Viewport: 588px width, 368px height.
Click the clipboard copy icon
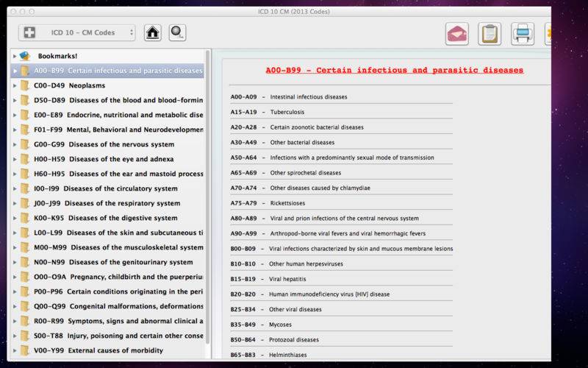[490, 34]
